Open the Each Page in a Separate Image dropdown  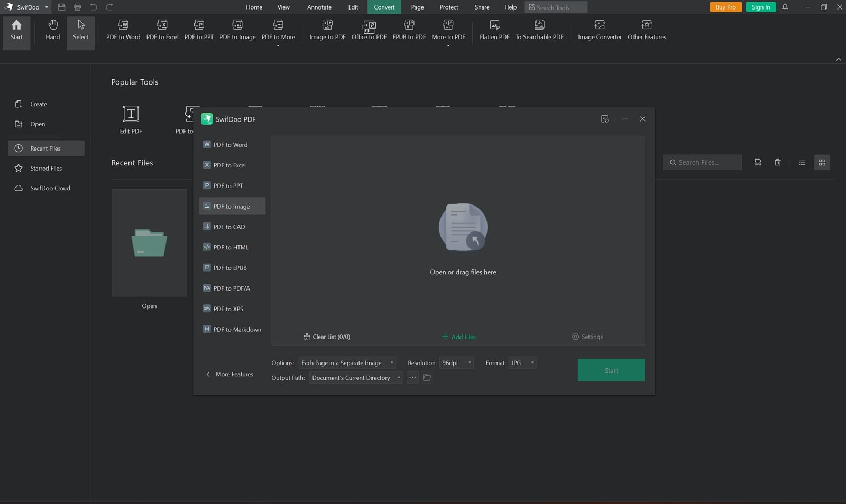click(x=347, y=363)
